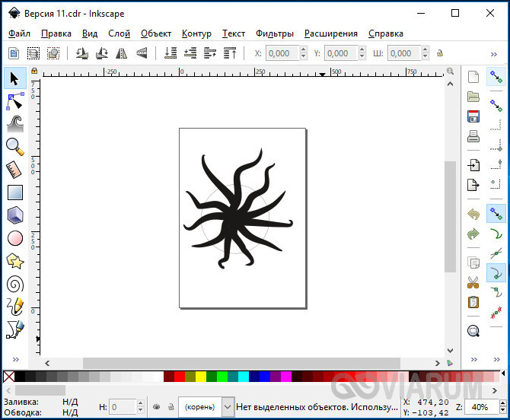Expand toolbox overflow chevron
510x420 pixels.
[16, 359]
